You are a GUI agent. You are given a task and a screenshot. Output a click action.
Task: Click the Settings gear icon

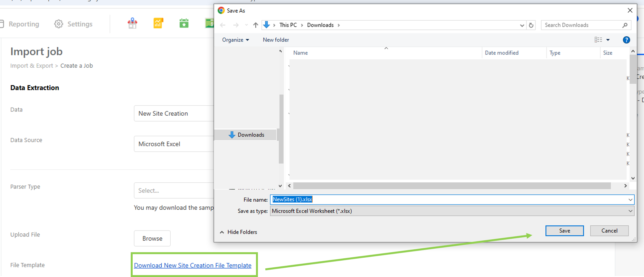(x=59, y=24)
